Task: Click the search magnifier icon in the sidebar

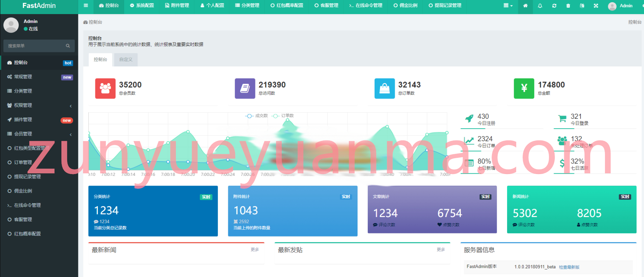Action: (68, 46)
